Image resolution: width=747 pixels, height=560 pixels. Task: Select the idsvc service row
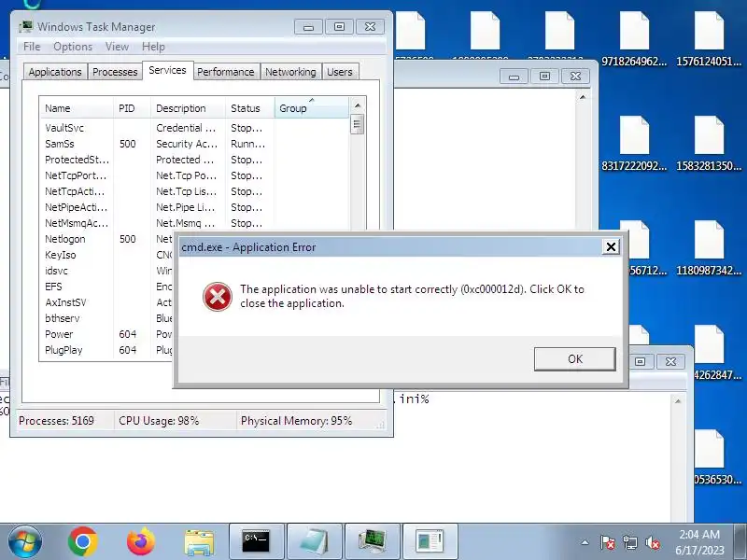106,271
